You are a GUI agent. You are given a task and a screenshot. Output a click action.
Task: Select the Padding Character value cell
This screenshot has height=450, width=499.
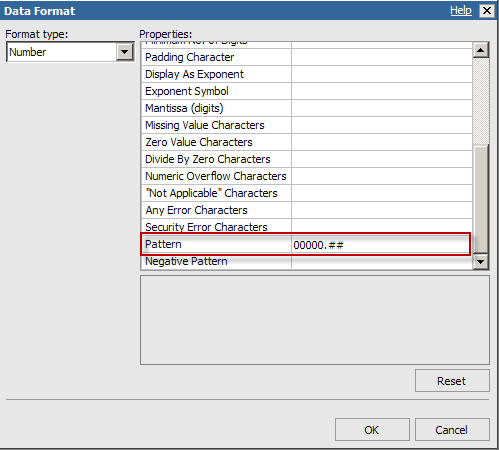pos(382,57)
